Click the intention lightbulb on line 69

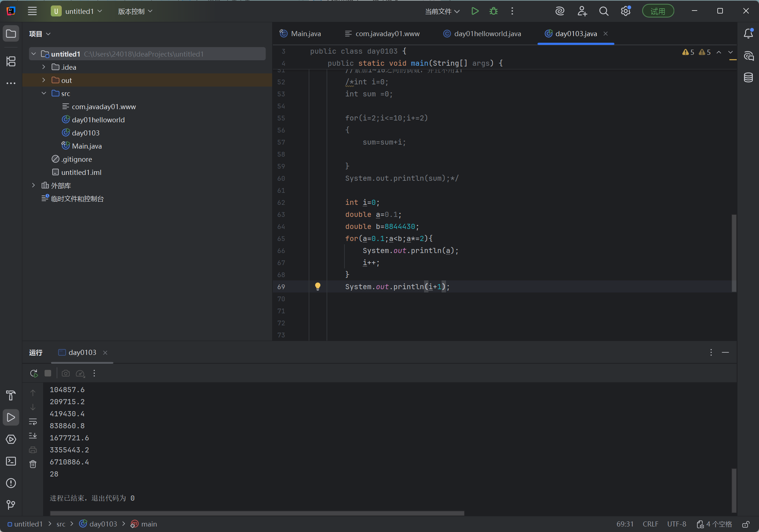[x=318, y=287]
